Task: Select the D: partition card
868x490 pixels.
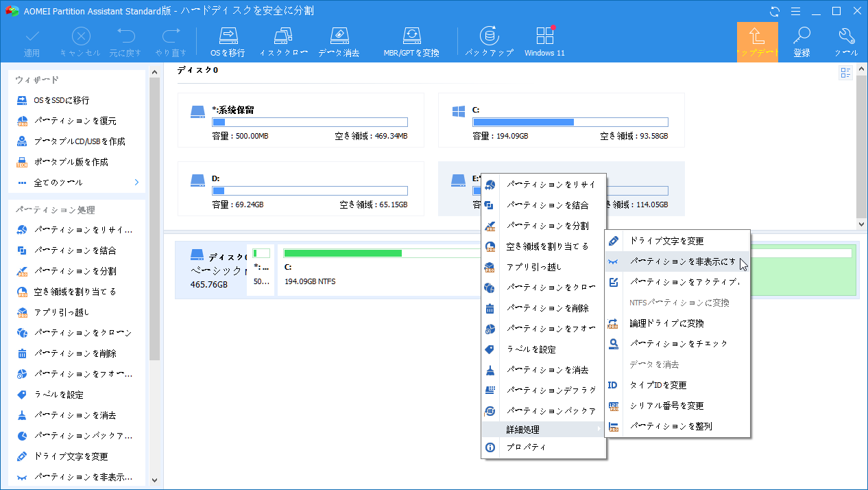Action: pos(300,189)
